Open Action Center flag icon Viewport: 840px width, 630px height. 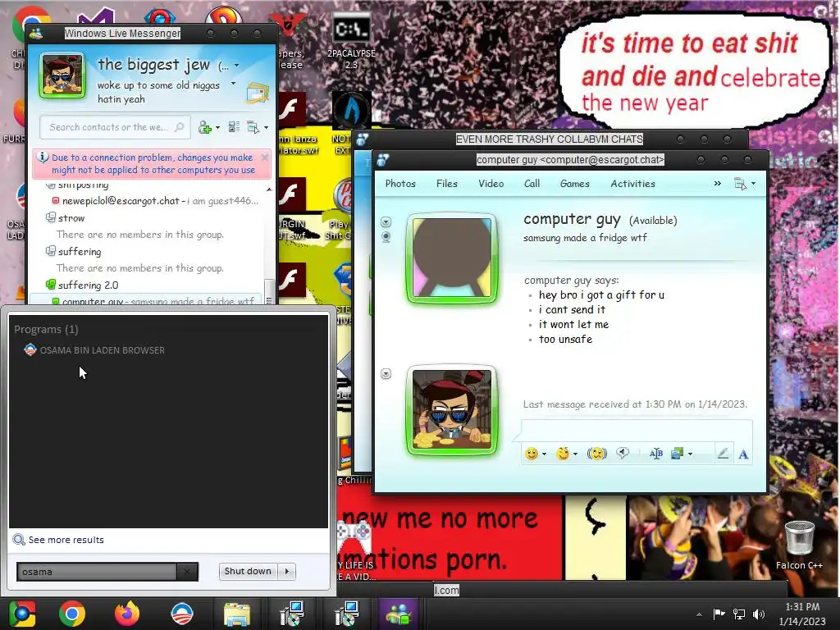tap(719, 614)
